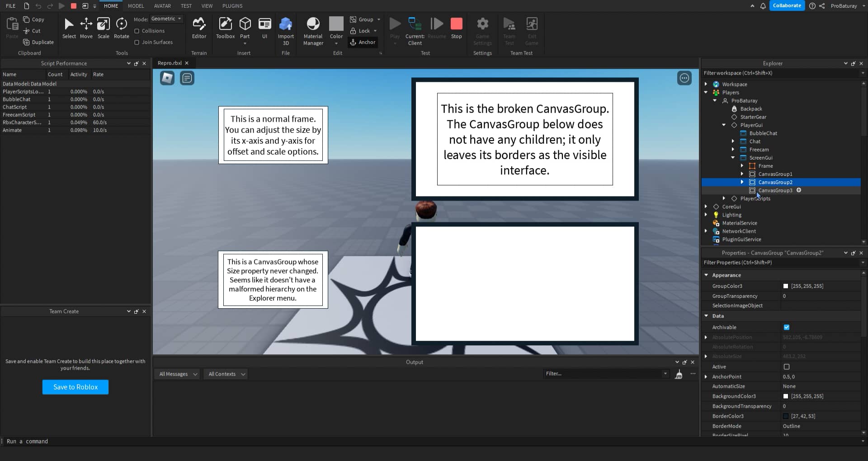
Task: Open the BackgroundColor3 color swatch
Action: (x=786, y=396)
